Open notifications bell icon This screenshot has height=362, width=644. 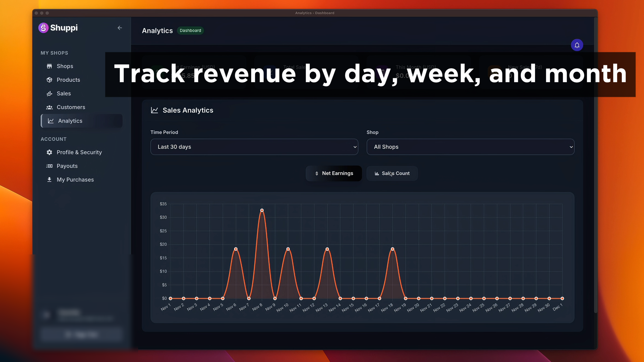(577, 45)
